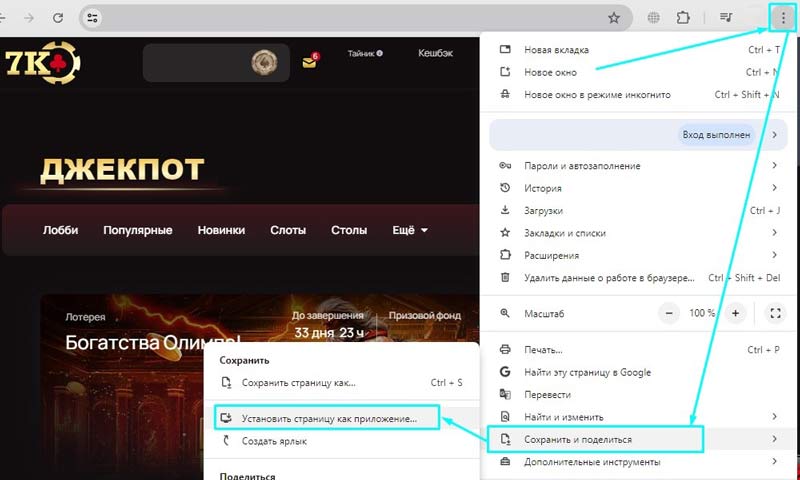Bookmark this page with the star icon
Viewport: 800px width, 480px height.
coord(614,18)
